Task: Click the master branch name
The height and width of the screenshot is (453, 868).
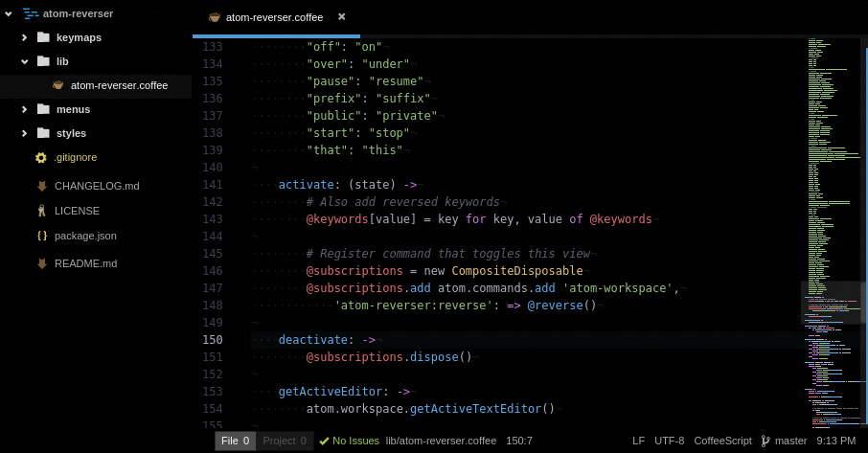Action: [791, 441]
